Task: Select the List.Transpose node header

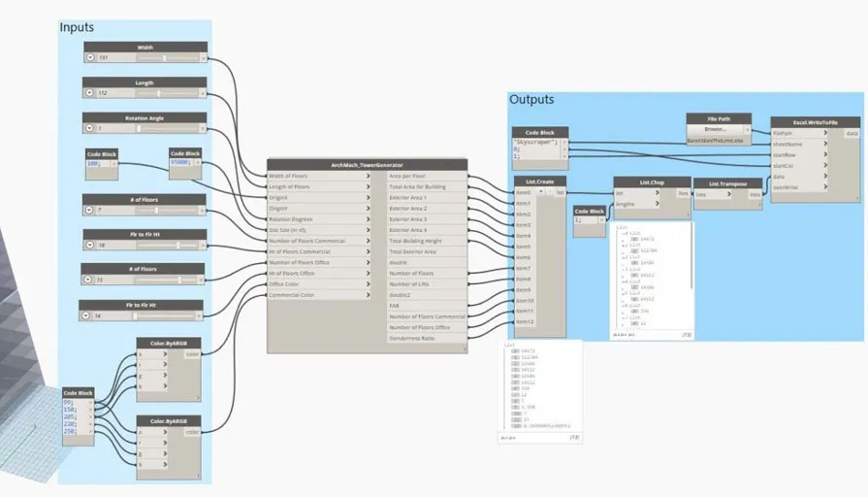Action: pos(728,183)
